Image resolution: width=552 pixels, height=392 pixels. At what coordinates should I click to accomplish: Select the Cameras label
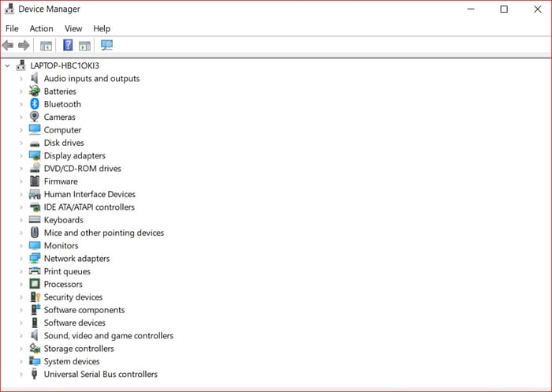tap(59, 117)
